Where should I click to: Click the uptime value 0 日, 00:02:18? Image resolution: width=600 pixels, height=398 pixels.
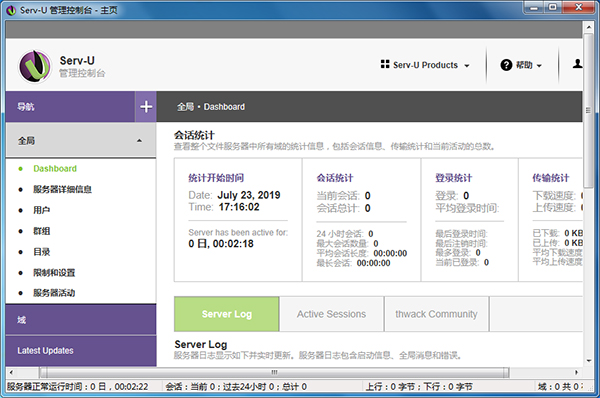[221, 244]
